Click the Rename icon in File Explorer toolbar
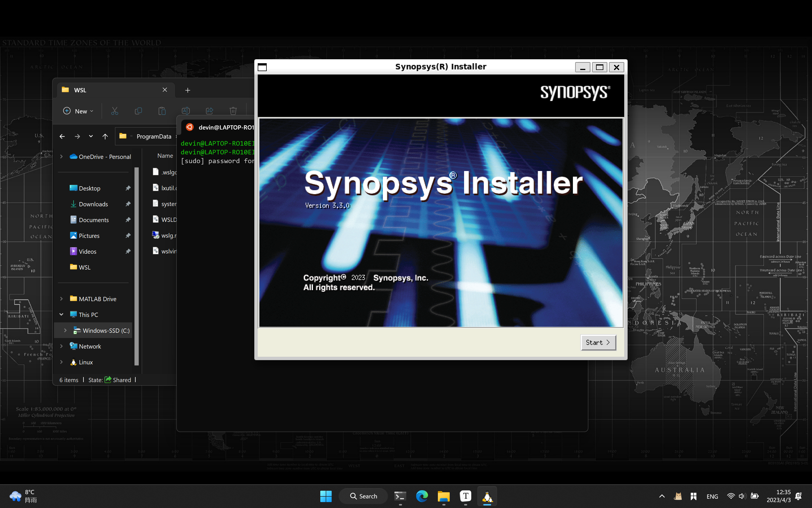 (186, 111)
